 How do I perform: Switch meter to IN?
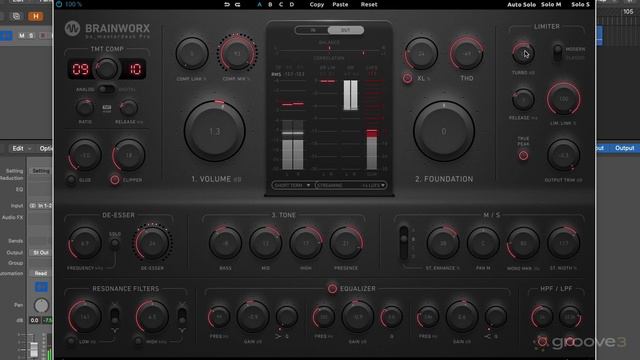point(313,30)
